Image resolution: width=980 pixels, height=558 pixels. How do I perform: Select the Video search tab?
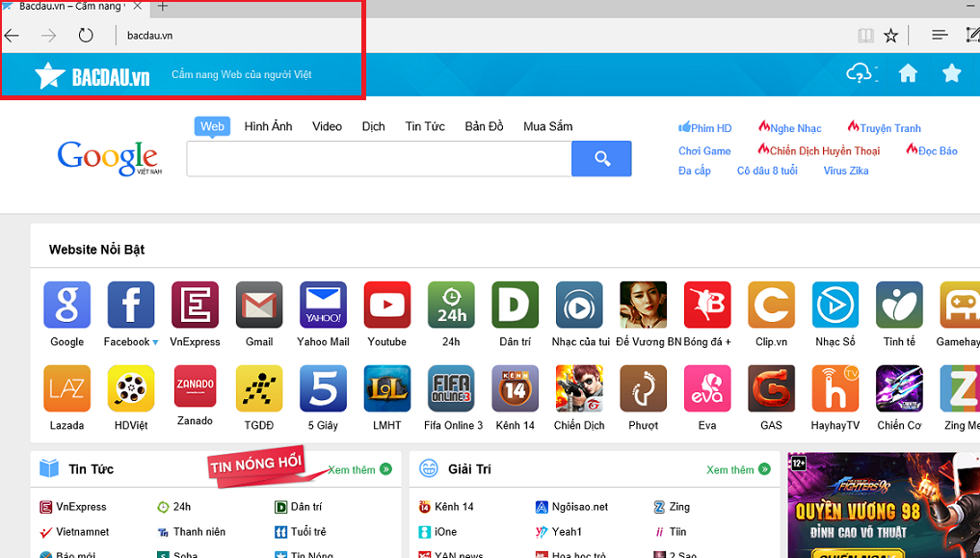click(x=327, y=126)
